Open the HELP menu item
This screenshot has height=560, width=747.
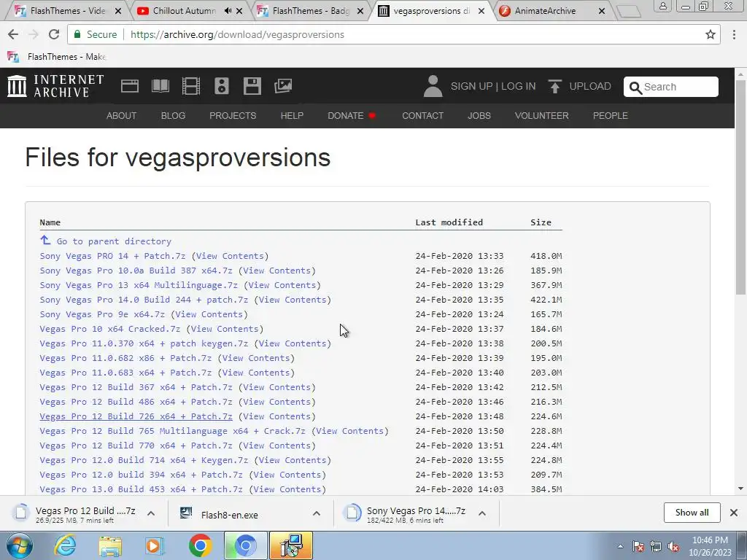coord(292,116)
